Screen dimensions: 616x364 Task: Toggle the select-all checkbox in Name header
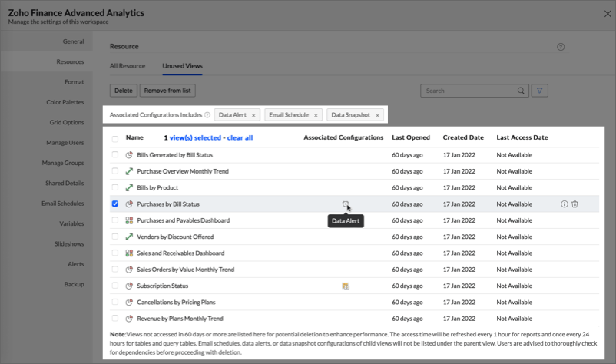pos(114,138)
